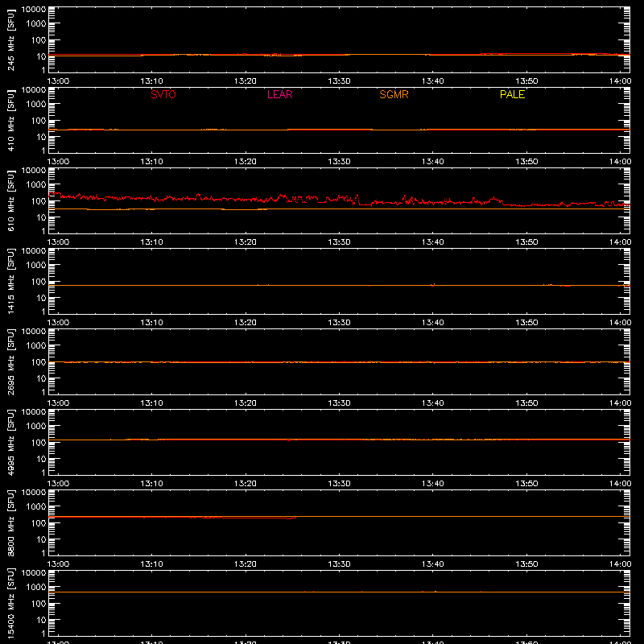Click the flat orange trace in 1415 MHz plot
644x644 pixels.
tap(339, 285)
